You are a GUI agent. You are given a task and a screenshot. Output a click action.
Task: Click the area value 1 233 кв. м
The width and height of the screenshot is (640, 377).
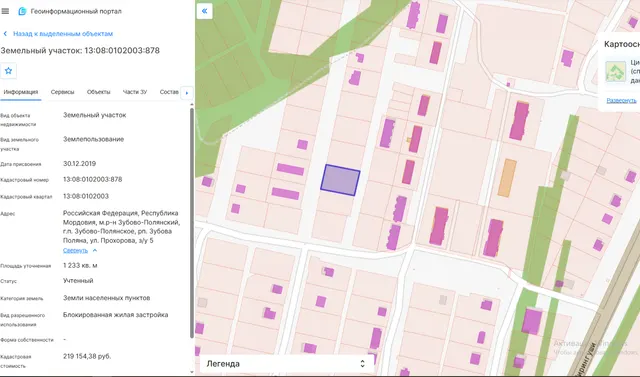coord(80,266)
